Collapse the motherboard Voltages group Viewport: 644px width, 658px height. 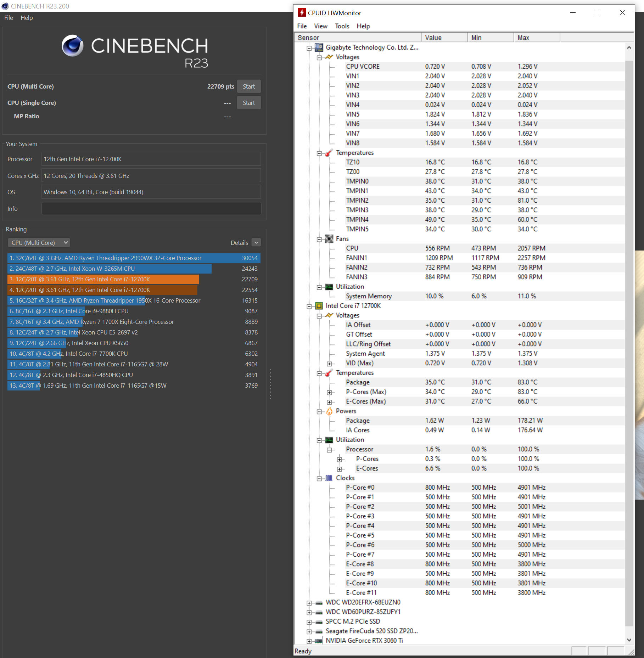click(x=319, y=57)
